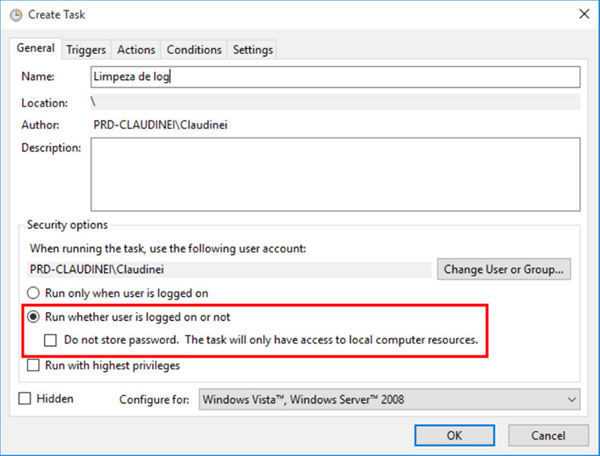Image resolution: width=600 pixels, height=456 pixels.
Task: Go to the Conditions tab
Action: pyautogui.click(x=194, y=50)
